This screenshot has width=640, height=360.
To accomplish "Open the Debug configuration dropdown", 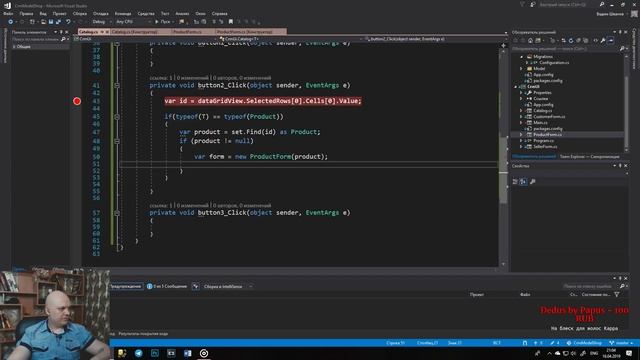I will coord(101,22).
